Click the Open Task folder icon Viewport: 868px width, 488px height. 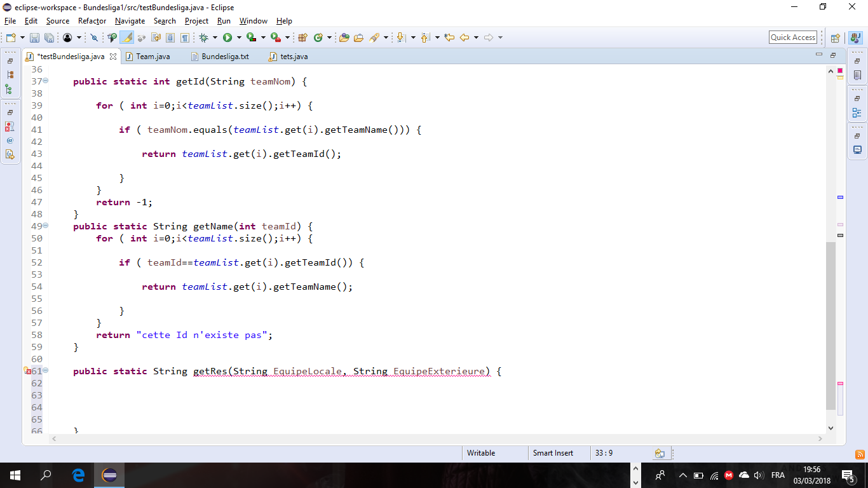pos(358,37)
